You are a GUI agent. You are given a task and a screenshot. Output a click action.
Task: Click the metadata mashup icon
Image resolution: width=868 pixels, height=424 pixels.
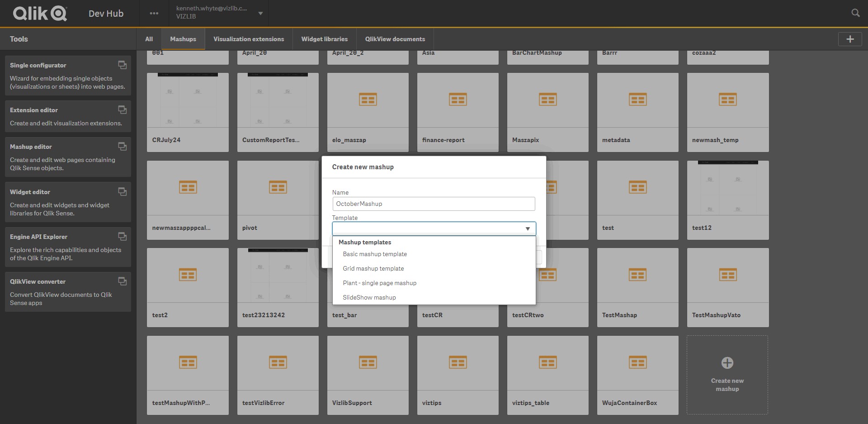pos(637,100)
